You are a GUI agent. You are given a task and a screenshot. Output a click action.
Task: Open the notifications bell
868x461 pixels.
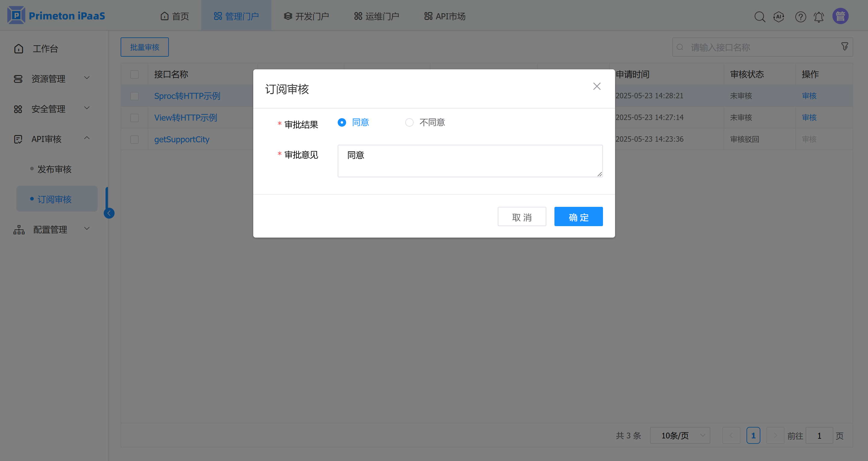point(819,17)
